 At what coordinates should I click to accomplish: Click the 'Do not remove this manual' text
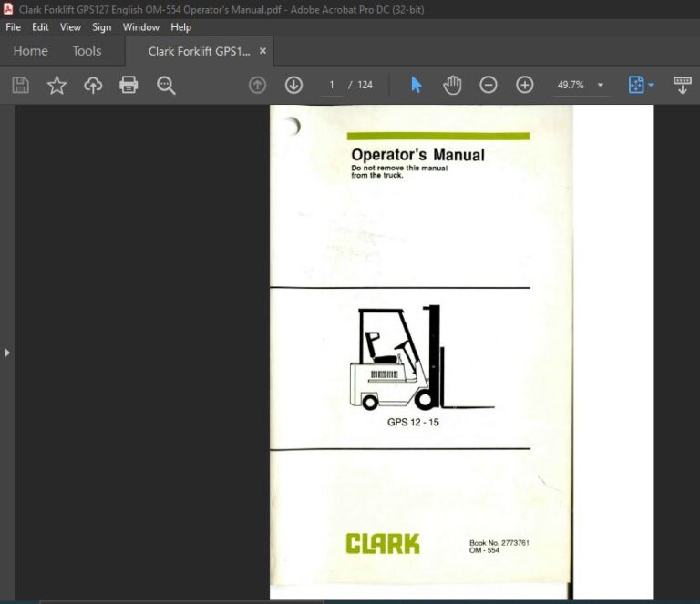pyautogui.click(x=399, y=169)
